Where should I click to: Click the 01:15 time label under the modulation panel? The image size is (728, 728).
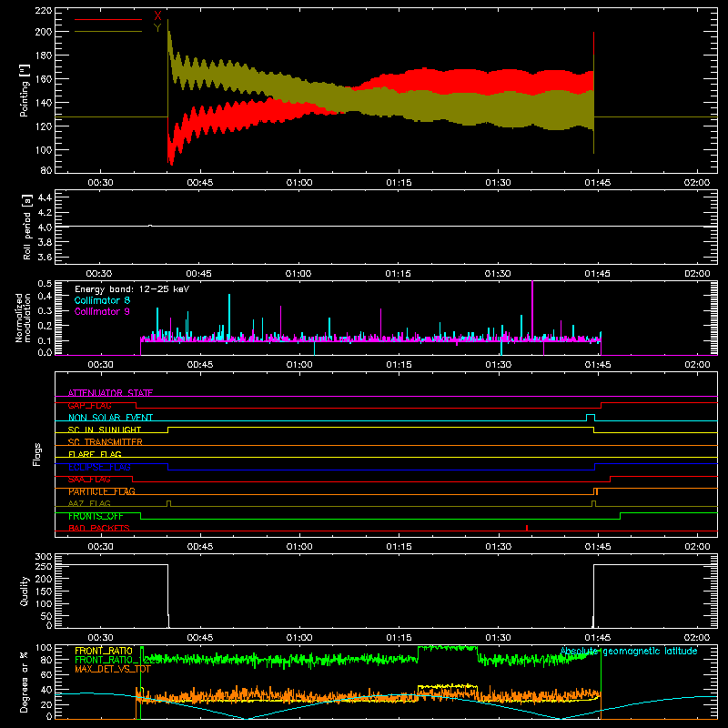pos(399,365)
